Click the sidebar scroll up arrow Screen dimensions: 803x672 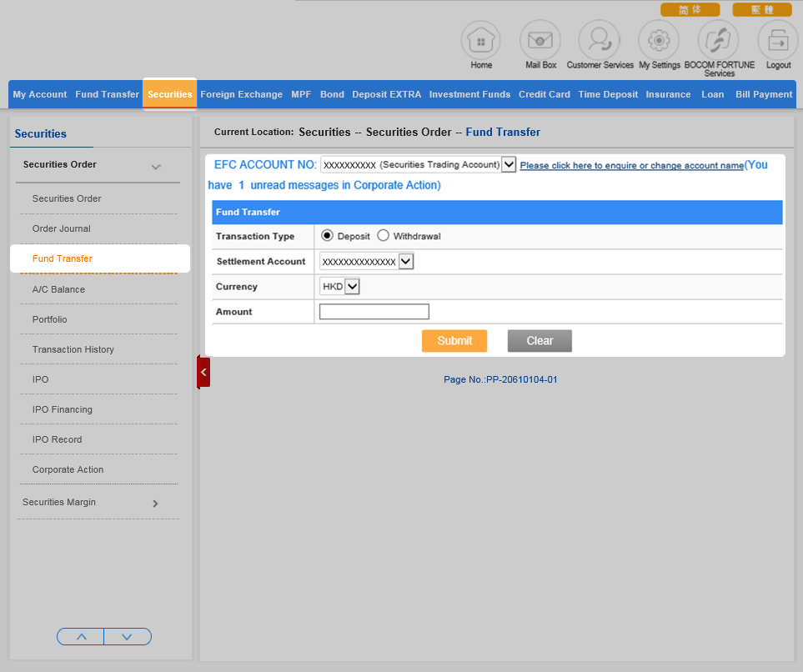[x=81, y=637]
